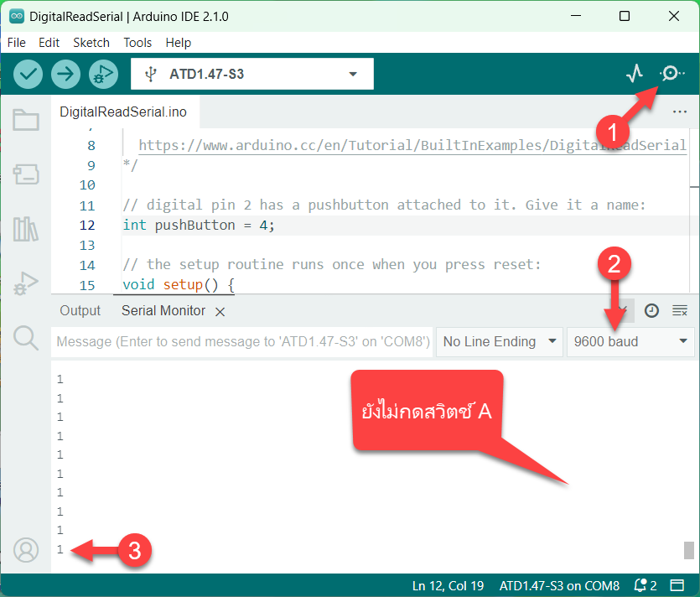Open the Serial Plotter icon
The height and width of the screenshot is (597, 700).
click(x=635, y=73)
